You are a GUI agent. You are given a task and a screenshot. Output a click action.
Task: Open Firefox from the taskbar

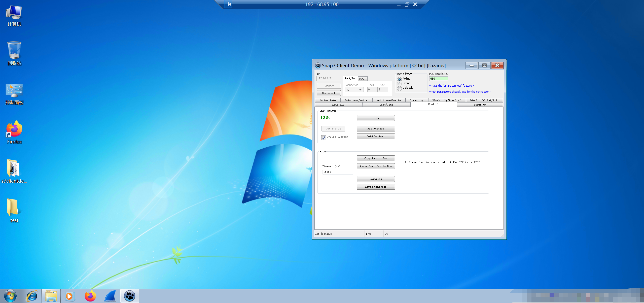tap(90, 296)
